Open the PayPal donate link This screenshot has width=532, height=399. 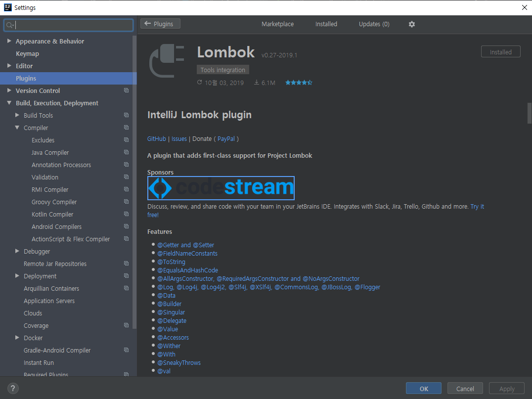tap(226, 139)
